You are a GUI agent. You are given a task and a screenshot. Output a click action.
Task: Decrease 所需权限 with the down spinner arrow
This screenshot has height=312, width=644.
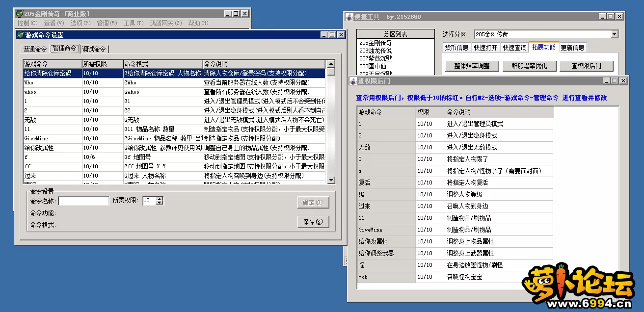click(160, 203)
